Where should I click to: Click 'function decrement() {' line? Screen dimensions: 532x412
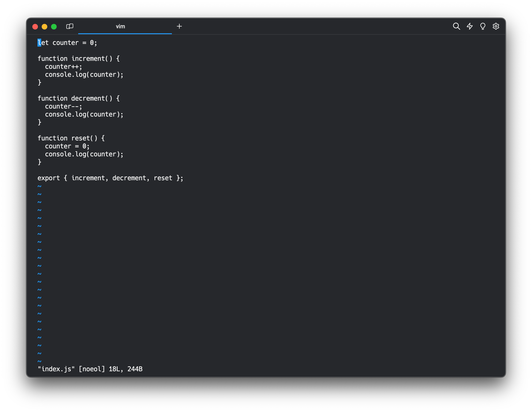point(78,99)
